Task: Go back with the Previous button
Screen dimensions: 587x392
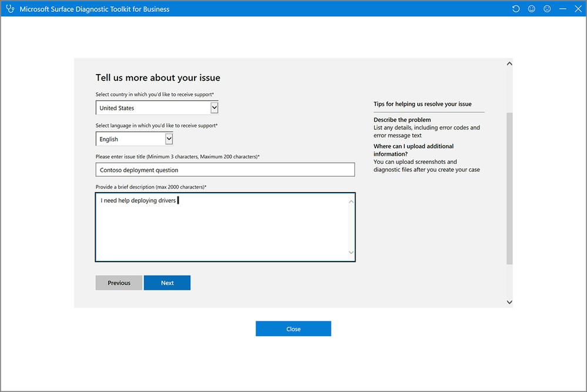Action: pos(119,283)
